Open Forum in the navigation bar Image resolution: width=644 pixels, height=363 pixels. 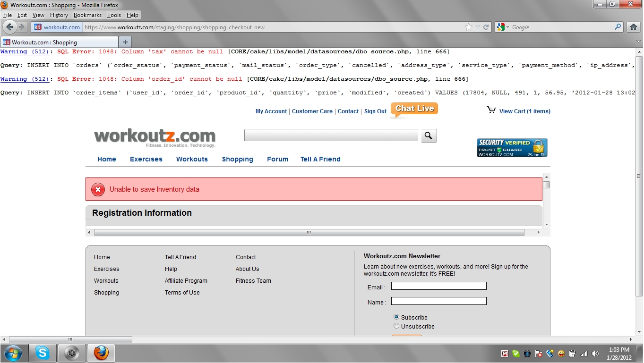[277, 159]
